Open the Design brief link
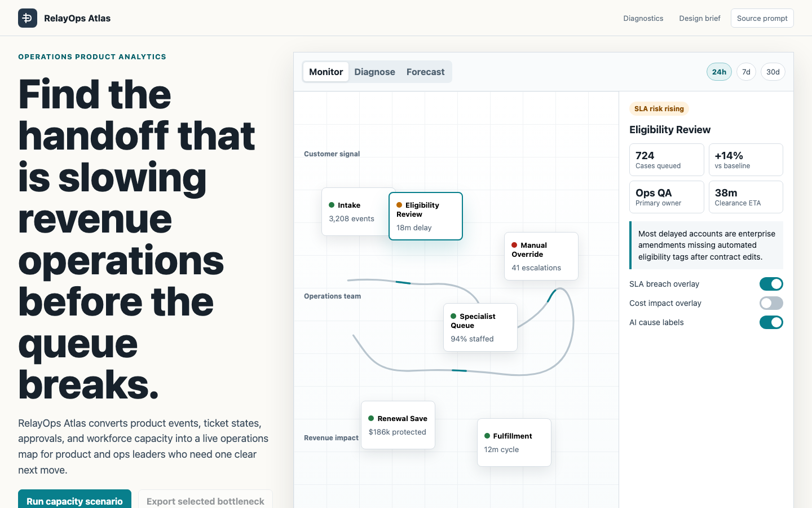Viewport: 812px width, 508px height. point(700,18)
